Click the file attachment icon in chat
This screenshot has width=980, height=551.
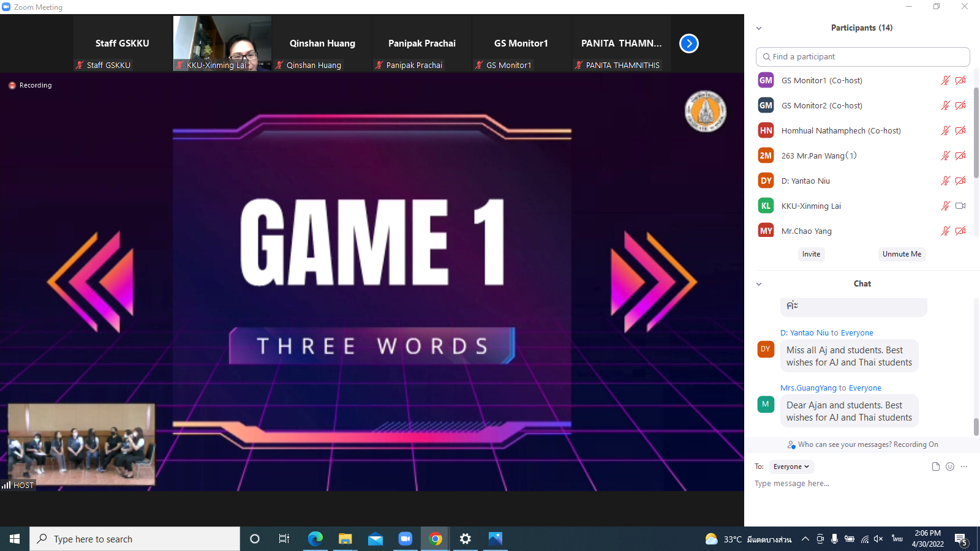(x=935, y=467)
